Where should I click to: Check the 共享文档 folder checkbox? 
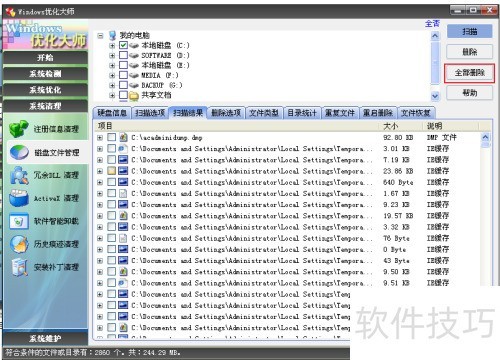123,95
